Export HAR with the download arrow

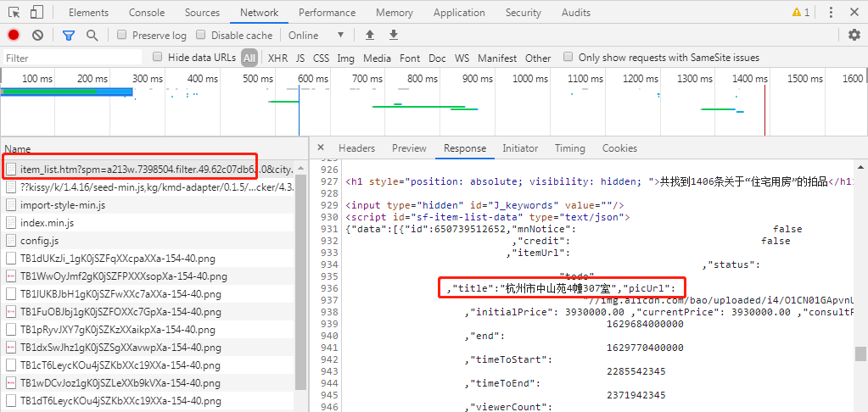394,36
